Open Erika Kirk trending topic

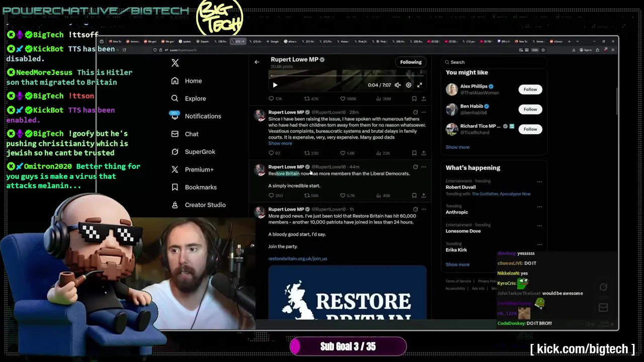(x=456, y=250)
